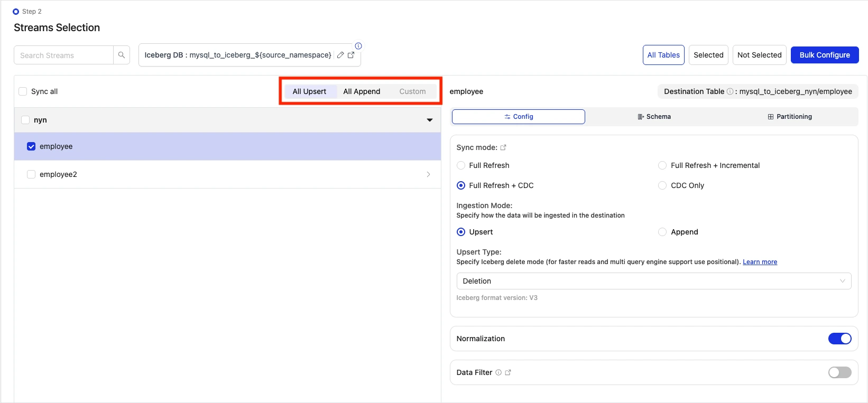Open the Learn more link
The height and width of the screenshot is (403, 868).
click(x=760, y=262)
